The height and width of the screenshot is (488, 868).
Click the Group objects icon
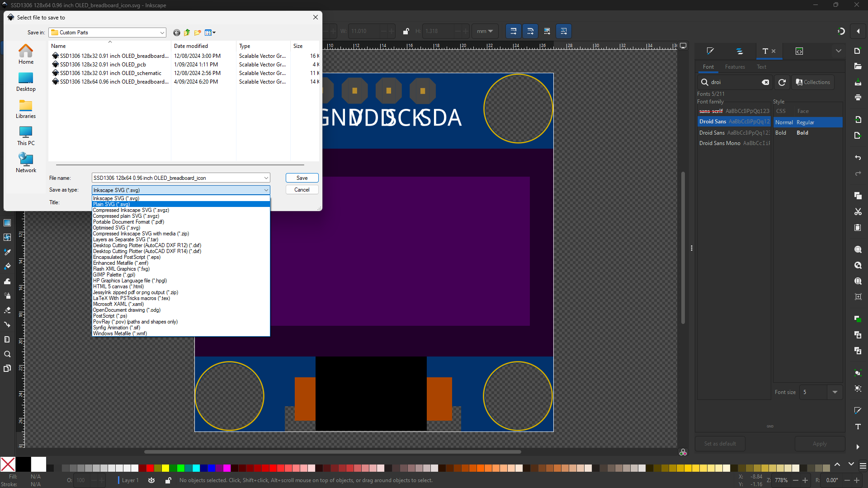[x=858, y=373]
